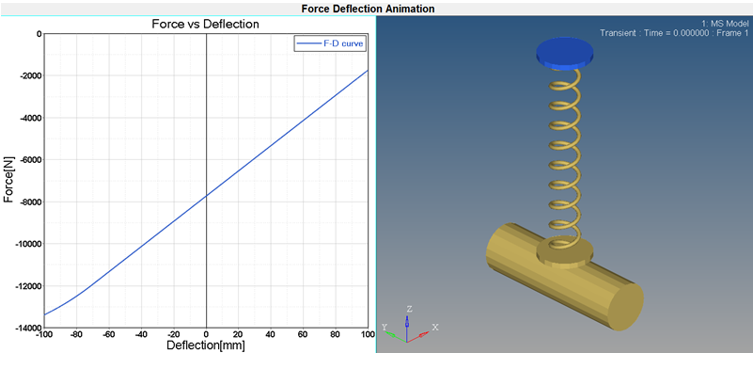Image resolution: width=755 pixels, height=369 pixels.
Task: Click the Force Deflection Animation page title
Action: (368, 8)
